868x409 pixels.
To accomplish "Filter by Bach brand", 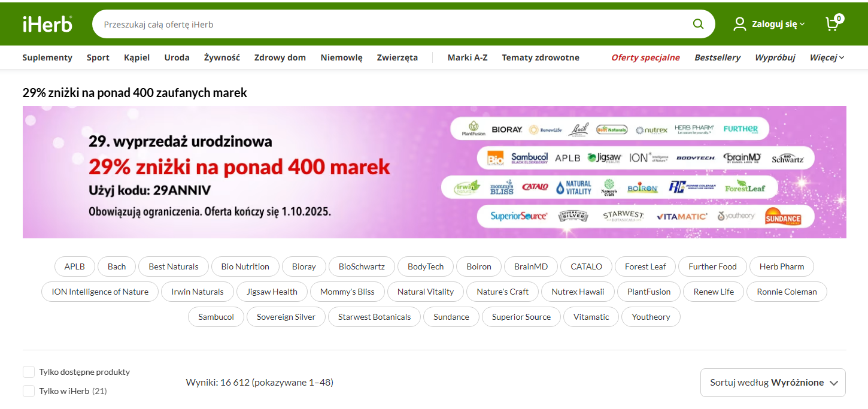I will [117, 266].
